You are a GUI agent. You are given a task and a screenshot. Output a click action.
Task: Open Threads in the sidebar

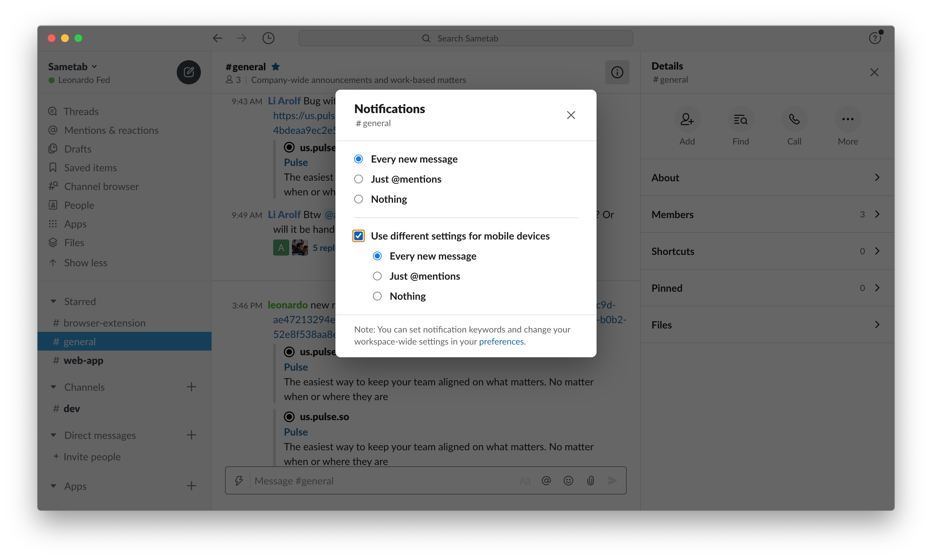pos(81,112)
